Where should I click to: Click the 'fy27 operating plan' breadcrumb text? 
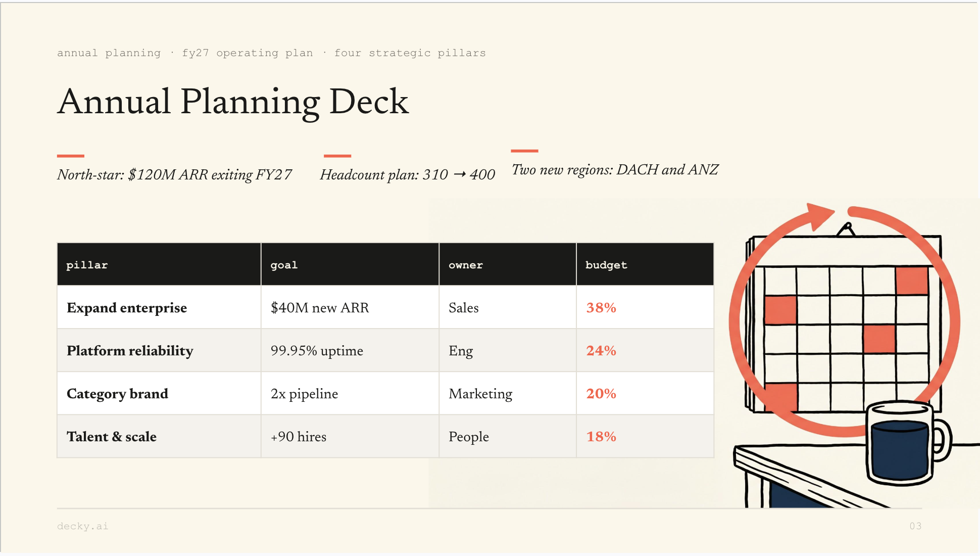pos(248,53)
